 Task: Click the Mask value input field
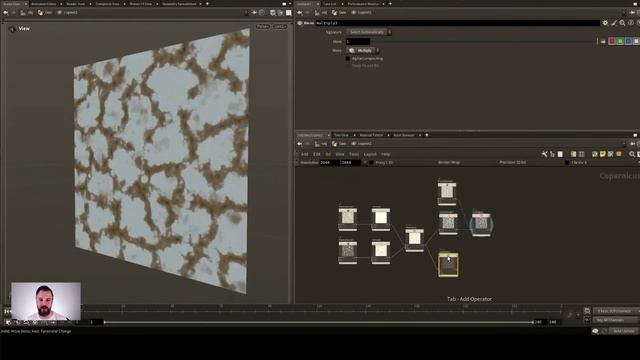tap(358, 41)
